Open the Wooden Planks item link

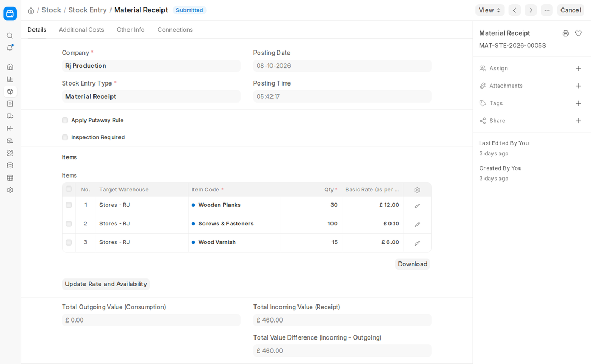(x=219, y=205)
